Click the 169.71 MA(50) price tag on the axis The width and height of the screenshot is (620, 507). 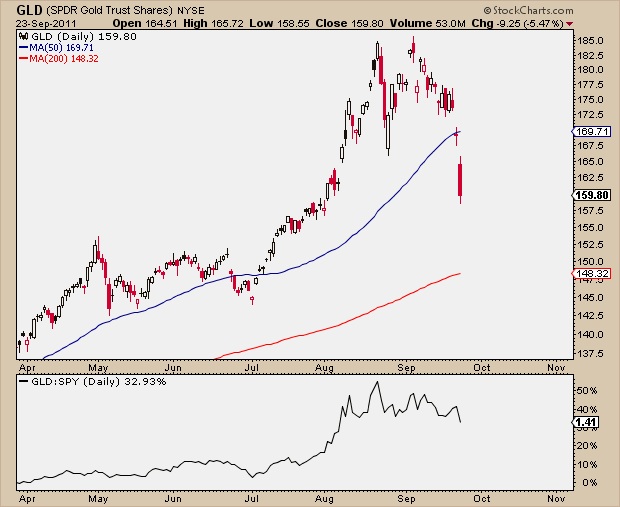point(592,131)
